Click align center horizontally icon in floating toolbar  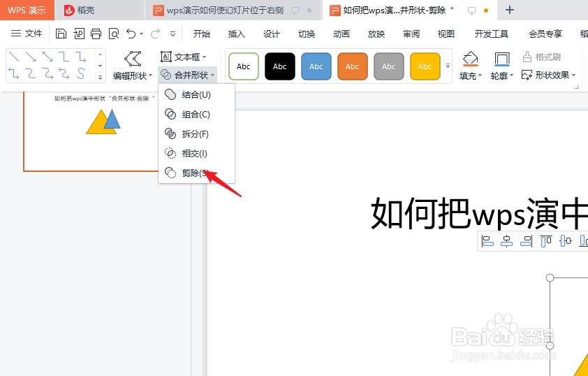[x=506, y=240]
